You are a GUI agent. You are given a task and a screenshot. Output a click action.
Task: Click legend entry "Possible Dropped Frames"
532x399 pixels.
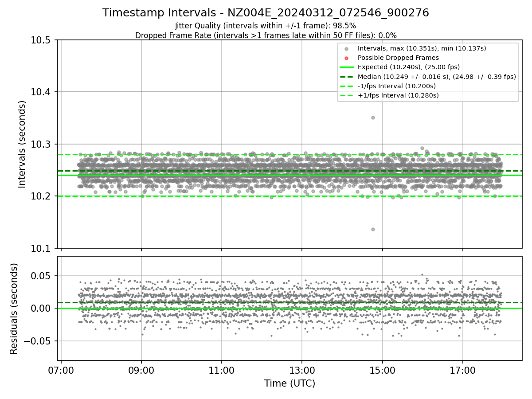coord(398,58)
